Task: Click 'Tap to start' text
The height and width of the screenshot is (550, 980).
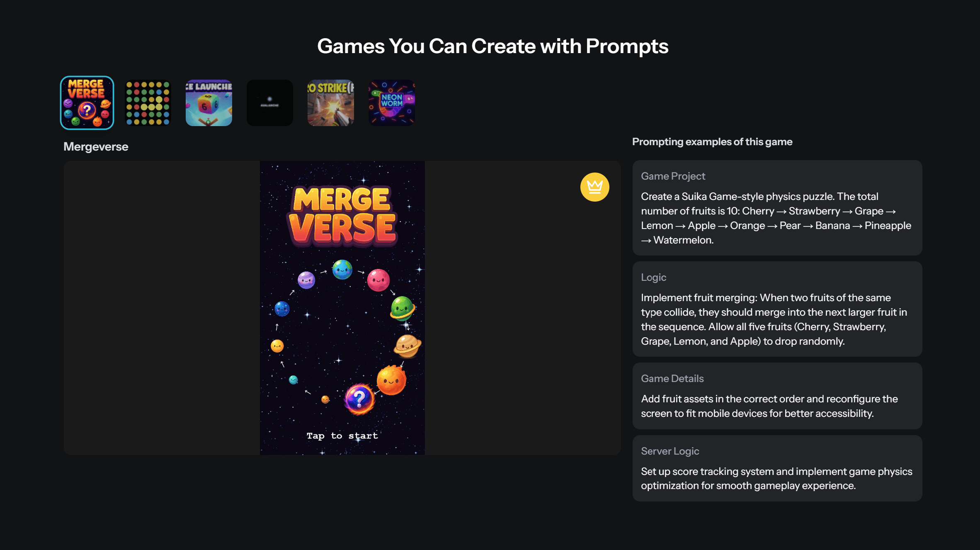Action: [x=342, y=436]
